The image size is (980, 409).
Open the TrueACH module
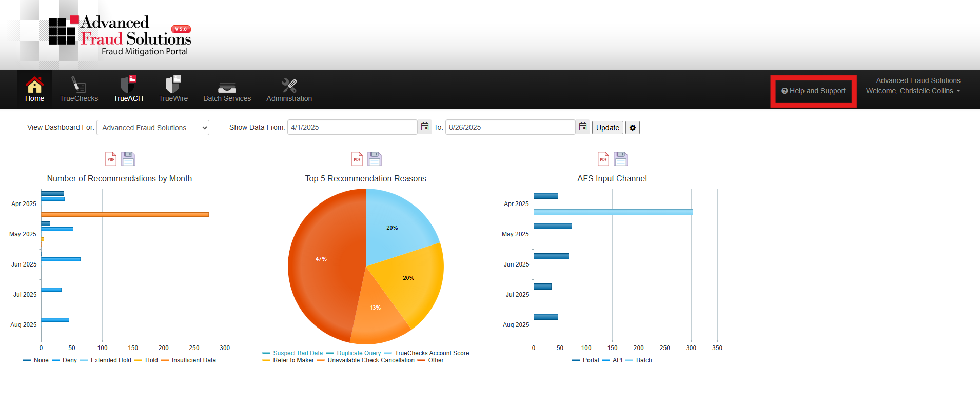[x=128, y=89]
